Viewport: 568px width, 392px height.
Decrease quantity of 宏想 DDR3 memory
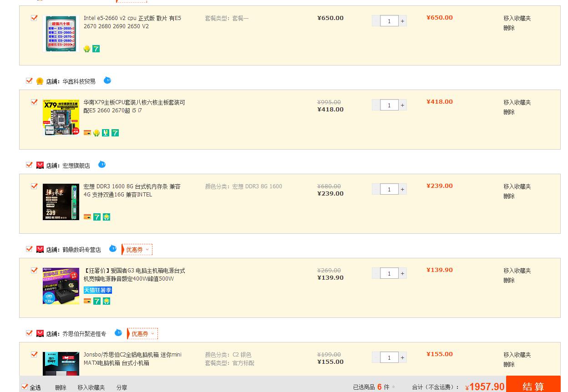pyautogui.click(x=375, y=189)
